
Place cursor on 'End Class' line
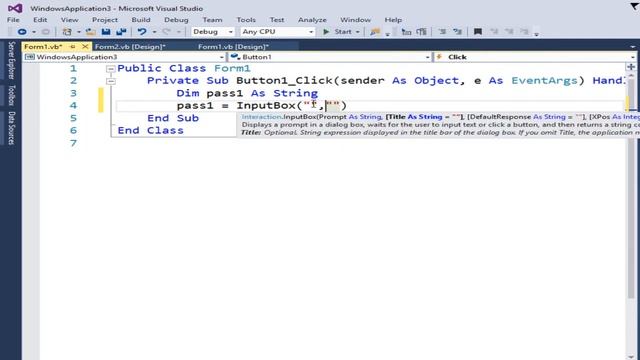coord(151,130)
